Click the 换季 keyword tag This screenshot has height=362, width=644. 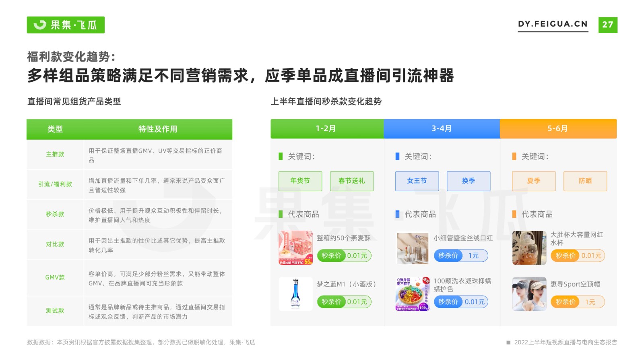(x=469, y=181)
